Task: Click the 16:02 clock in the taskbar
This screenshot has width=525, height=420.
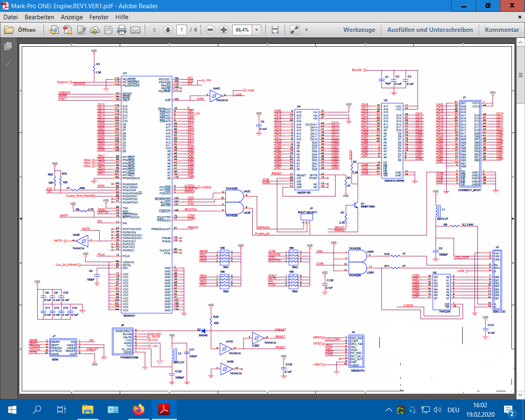Action: [480, 405]
